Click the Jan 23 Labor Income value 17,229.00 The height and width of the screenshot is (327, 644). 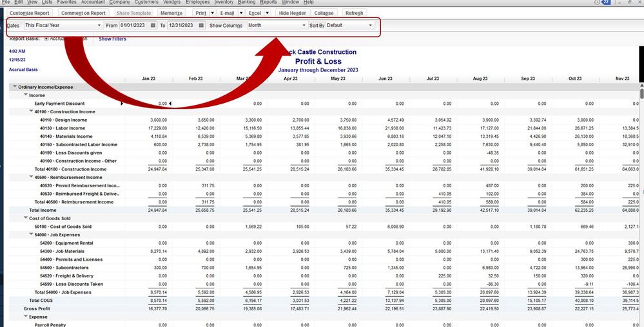tap(157, 128)
